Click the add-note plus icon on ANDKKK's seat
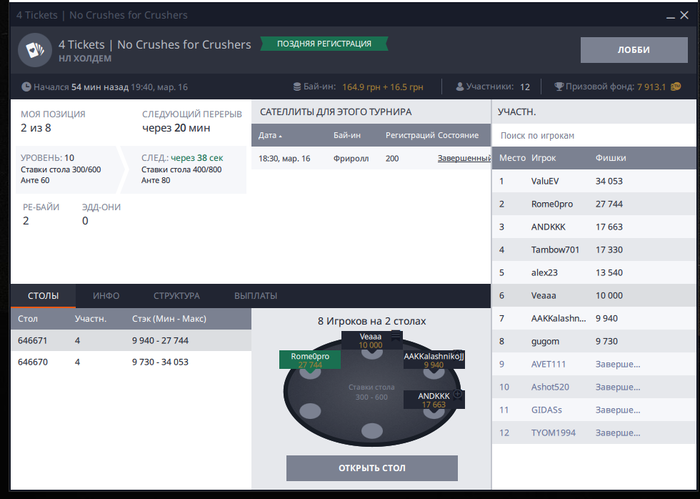This screenshot has height=499, width=700. (x=458, y=394)
